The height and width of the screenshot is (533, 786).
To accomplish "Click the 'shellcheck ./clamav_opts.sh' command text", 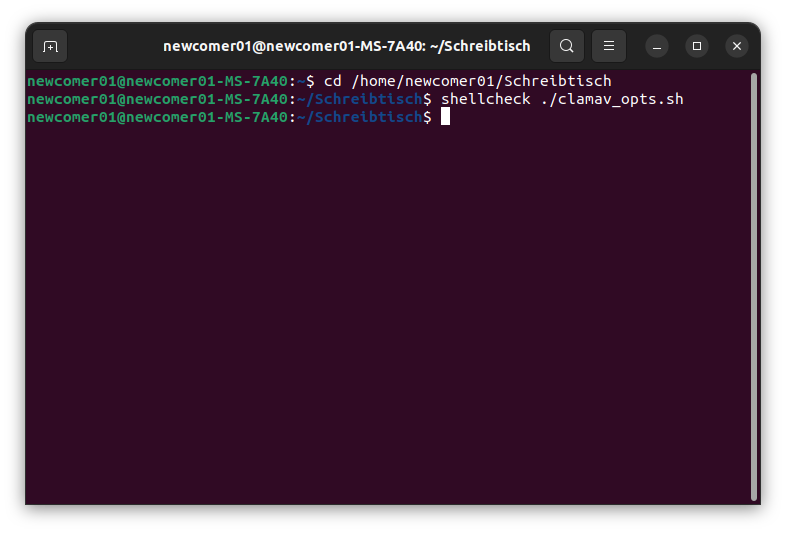I will pos(562,99).
